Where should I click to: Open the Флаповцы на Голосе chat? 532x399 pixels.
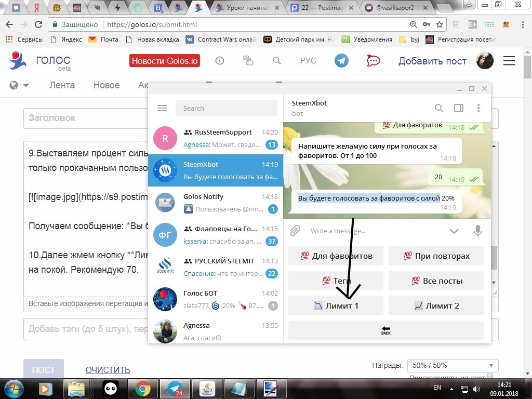(x=216, y=235)
